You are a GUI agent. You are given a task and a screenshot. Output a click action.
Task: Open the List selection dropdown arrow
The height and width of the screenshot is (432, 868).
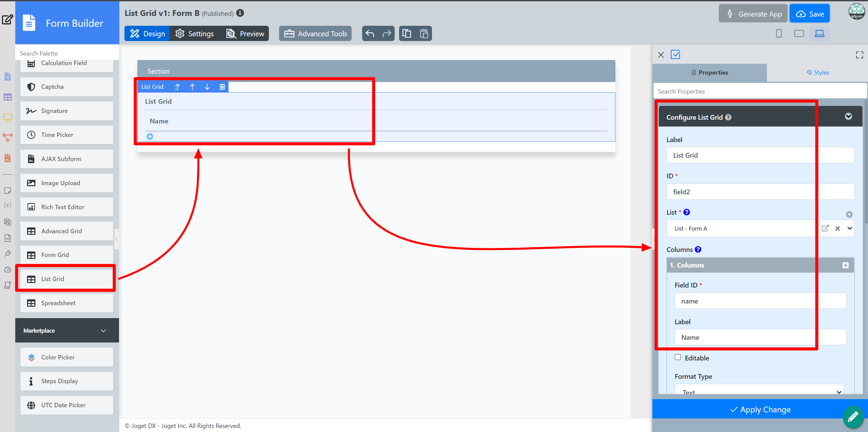click(x=850, y=228)
